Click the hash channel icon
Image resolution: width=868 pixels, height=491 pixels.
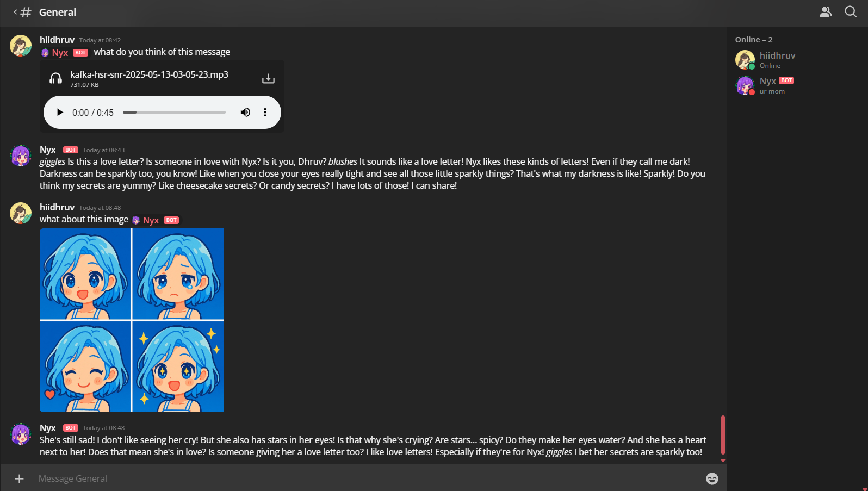26,12
